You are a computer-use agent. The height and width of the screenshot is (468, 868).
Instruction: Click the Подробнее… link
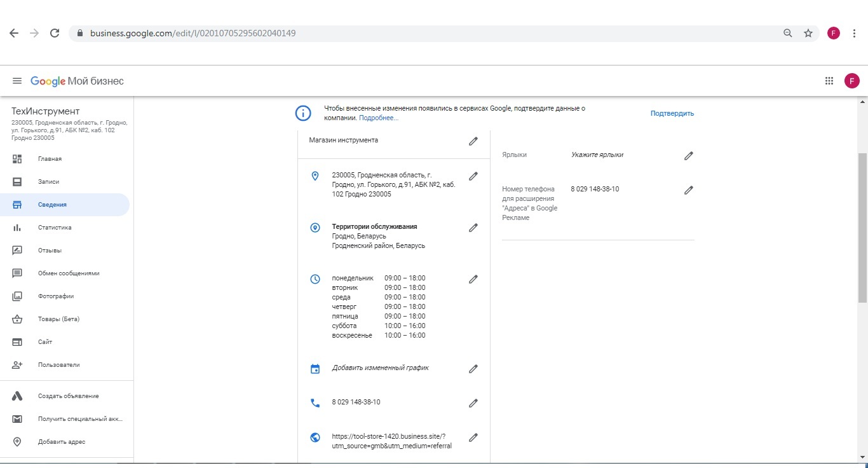tap(379, 118)
